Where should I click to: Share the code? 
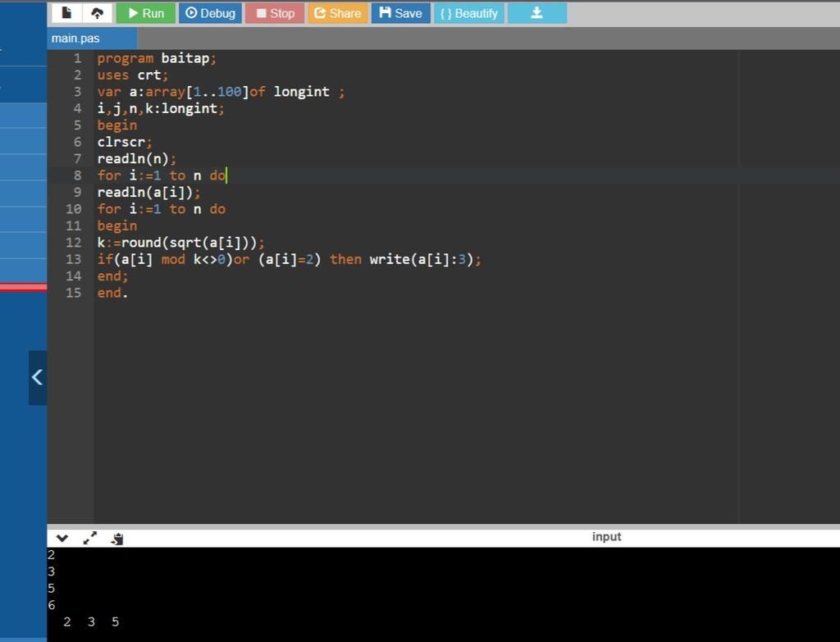337,13
